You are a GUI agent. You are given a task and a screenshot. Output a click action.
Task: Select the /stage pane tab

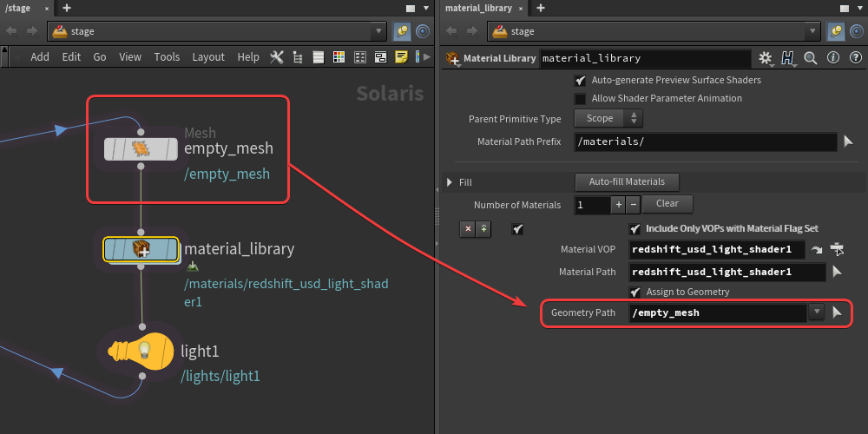click(x=26, y=9)
